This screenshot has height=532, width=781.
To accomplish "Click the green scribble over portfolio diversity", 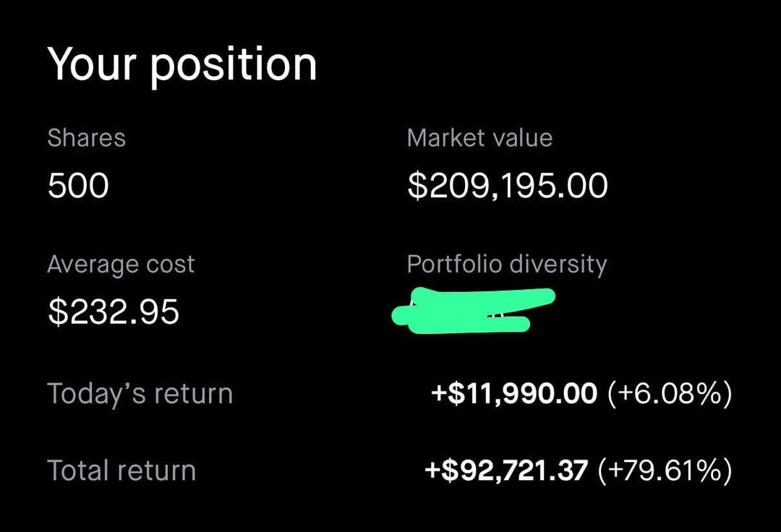I will click(473, 311).
